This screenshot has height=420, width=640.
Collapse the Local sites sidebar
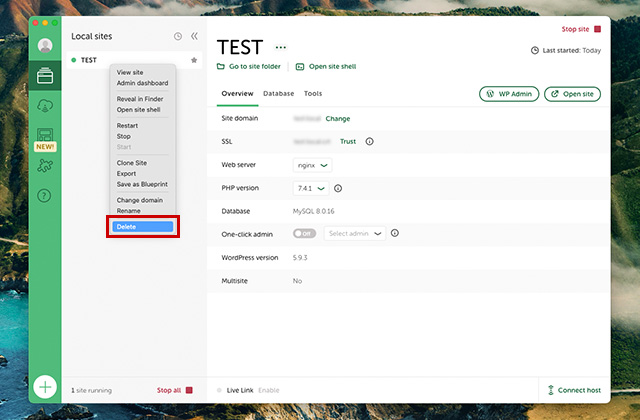coord(194,36)
